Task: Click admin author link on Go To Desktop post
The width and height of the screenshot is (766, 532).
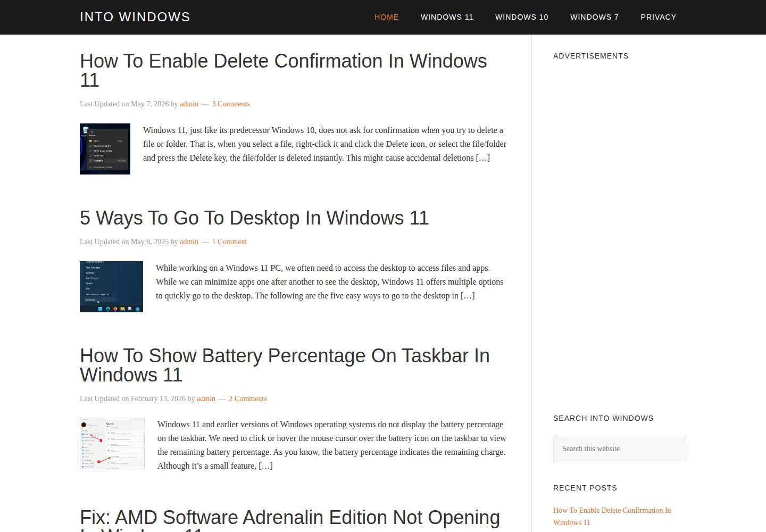Action: 189,242
